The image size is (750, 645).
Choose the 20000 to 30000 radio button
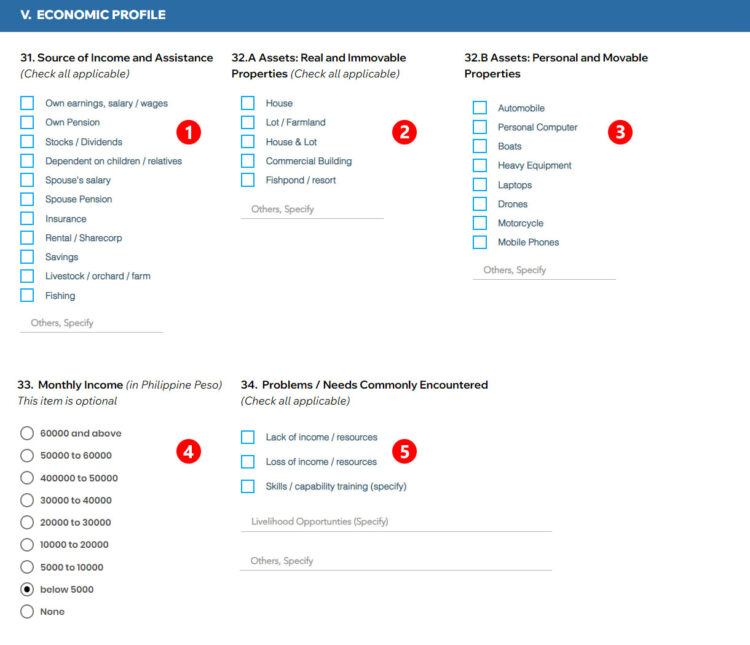(x=27, y=523)
